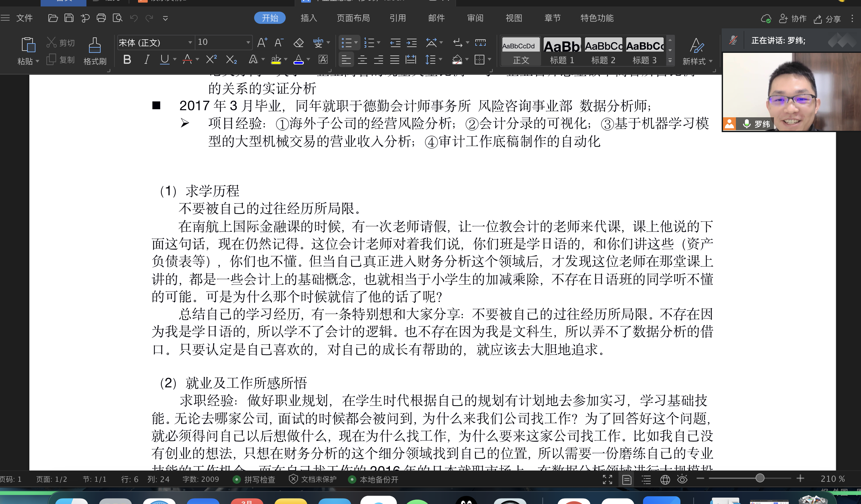Click full screen icon in status bar
The image size is (861, 504).
tap(607, 480)
